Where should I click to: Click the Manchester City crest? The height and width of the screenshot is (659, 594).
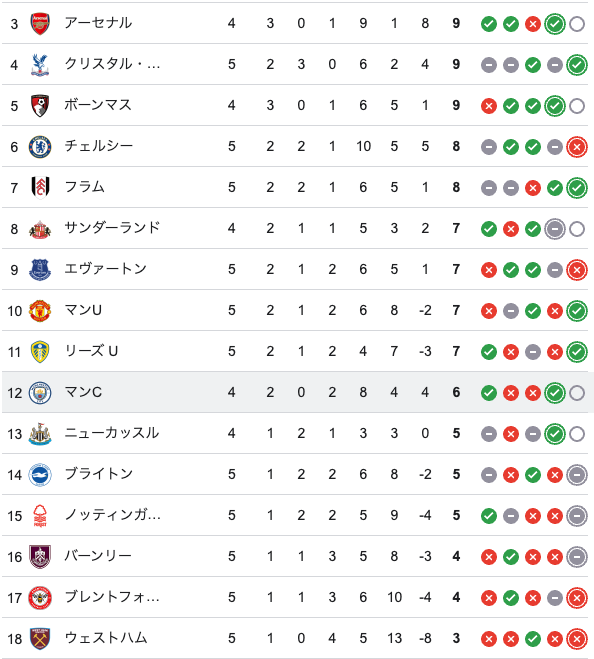point(40,393)
